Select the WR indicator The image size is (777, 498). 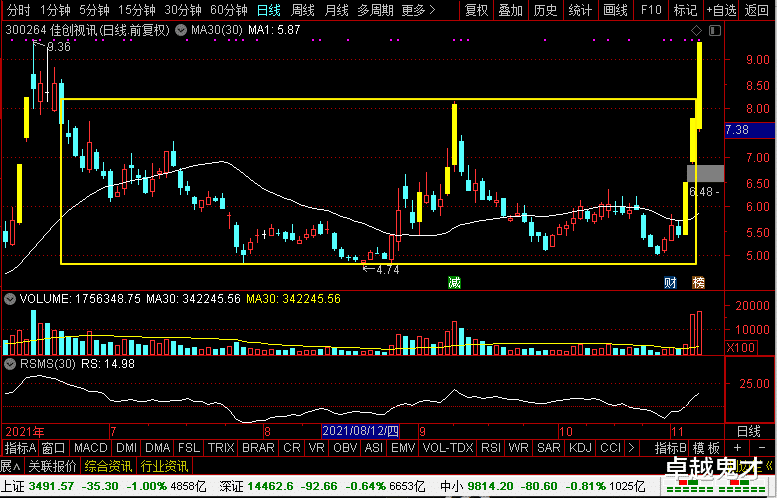click(x=518, y=448)
